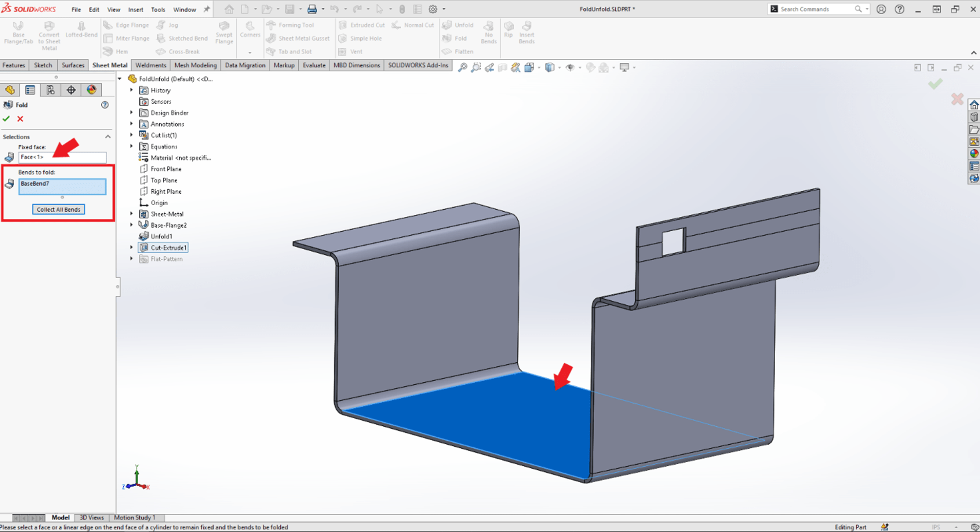980x532 pixels.
Task: Click the Search Commands field
Action: point(814,9)
